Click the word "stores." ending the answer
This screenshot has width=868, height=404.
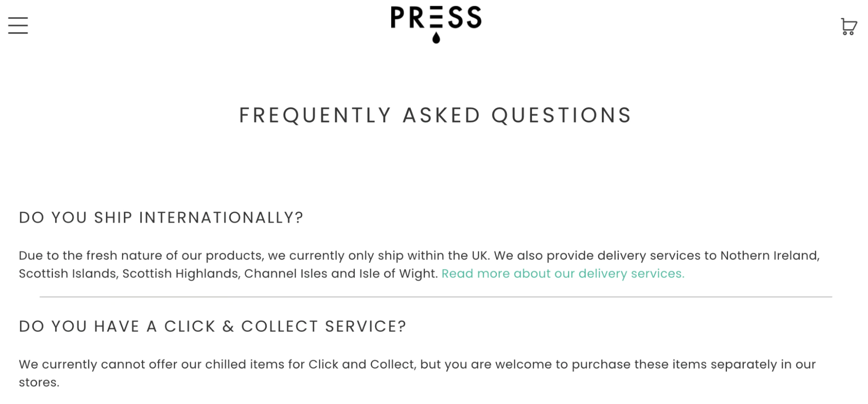[x=39, y=383]
